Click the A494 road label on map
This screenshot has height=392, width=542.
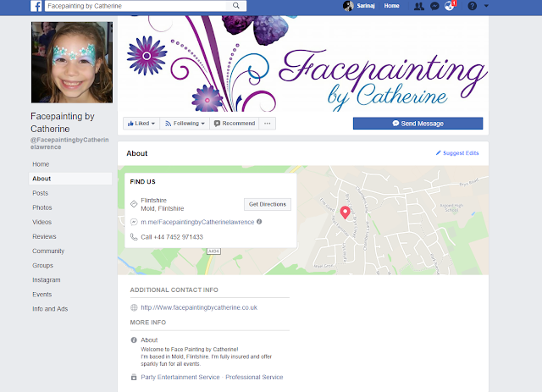point(213,251)
